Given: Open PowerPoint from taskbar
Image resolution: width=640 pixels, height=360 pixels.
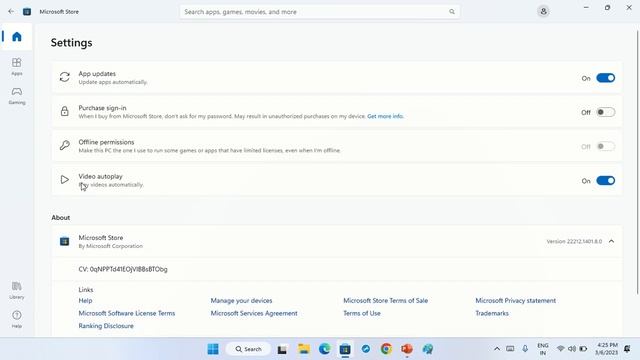Looking at the screenshot, I should (x=407, y=349).
